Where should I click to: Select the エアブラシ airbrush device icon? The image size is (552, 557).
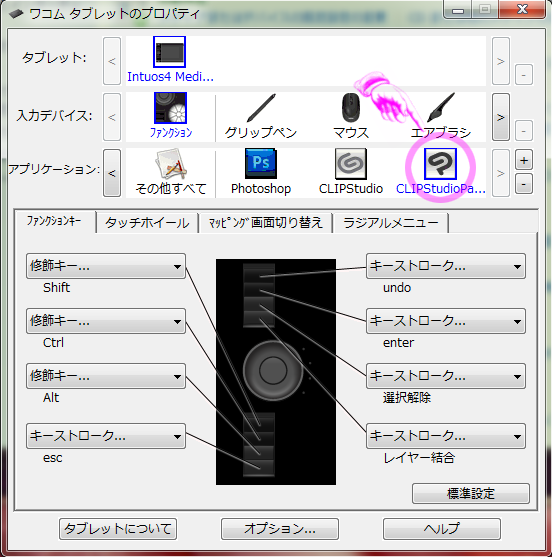pos(441,108)
